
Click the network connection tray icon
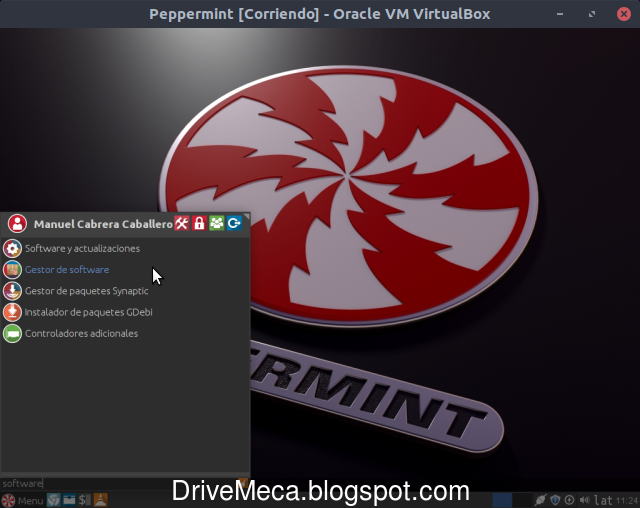540,500
